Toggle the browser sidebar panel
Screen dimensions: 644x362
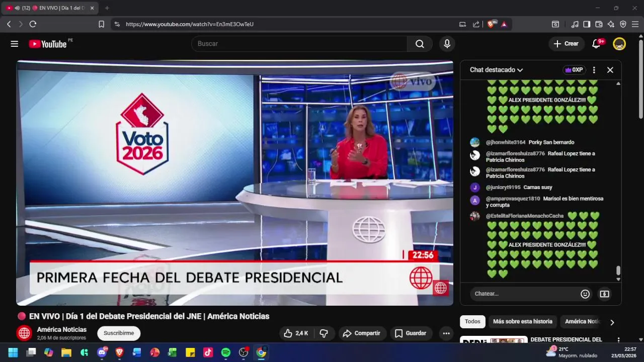coord(587,24)
